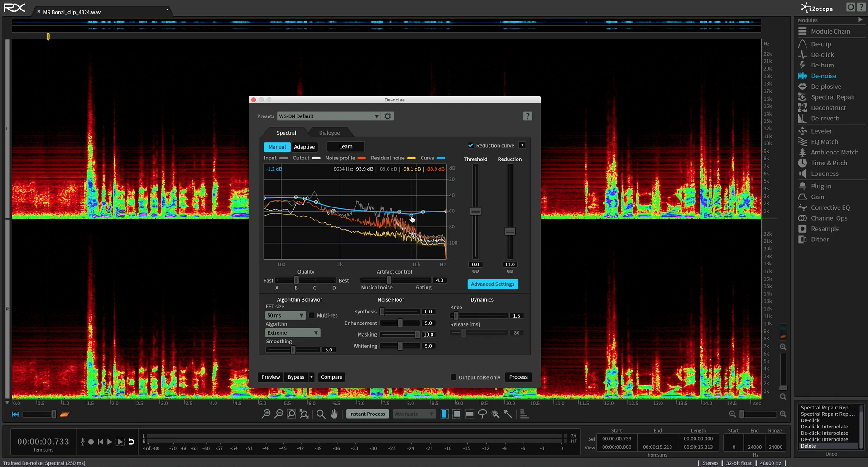Click the Learn button
Screen dimensions: 868x467
[346, 146]
